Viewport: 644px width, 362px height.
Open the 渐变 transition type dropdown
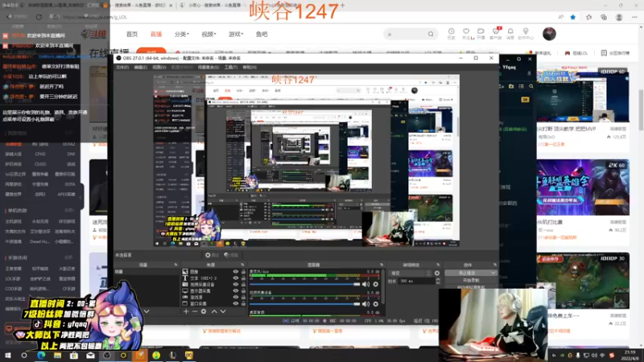(411, 273)
